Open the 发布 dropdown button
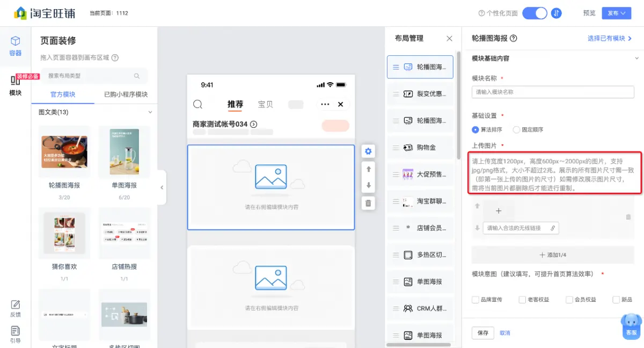The height and width of the screenshot is (348, 644). [617, 13]
